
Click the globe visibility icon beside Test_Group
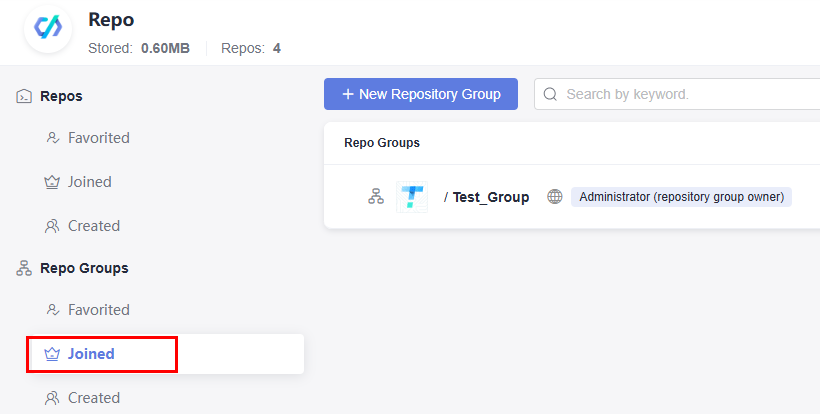[x=555, y=197]
